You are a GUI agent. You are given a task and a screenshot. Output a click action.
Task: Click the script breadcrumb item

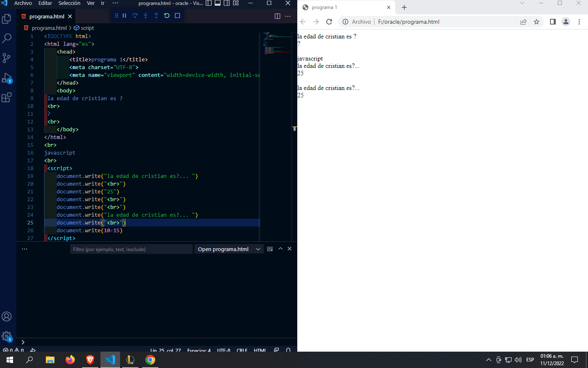point(87,28)
